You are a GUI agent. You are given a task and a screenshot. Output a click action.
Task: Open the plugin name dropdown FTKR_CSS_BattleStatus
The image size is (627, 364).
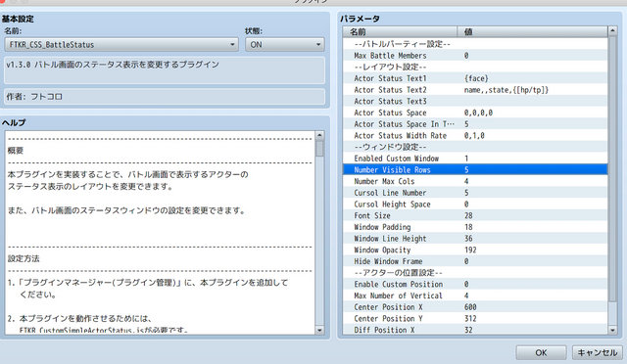pos(121,44)
